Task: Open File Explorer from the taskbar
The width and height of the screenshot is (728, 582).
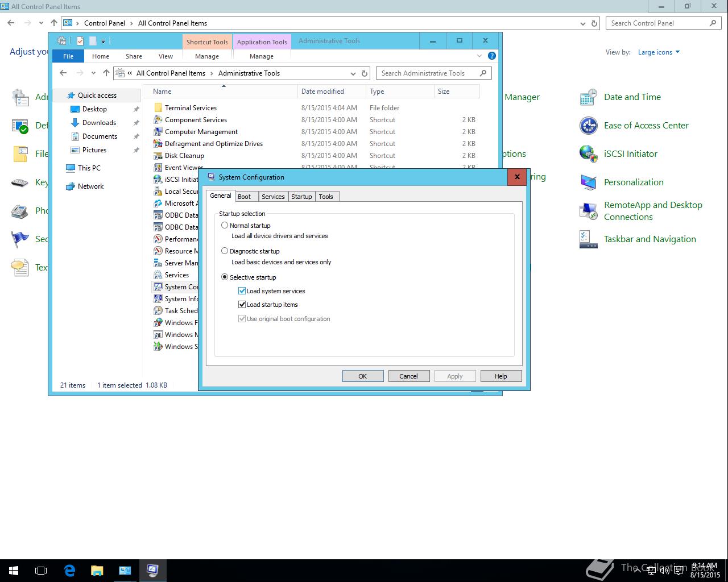Action: pyautogui.click(x=97, y=571)
